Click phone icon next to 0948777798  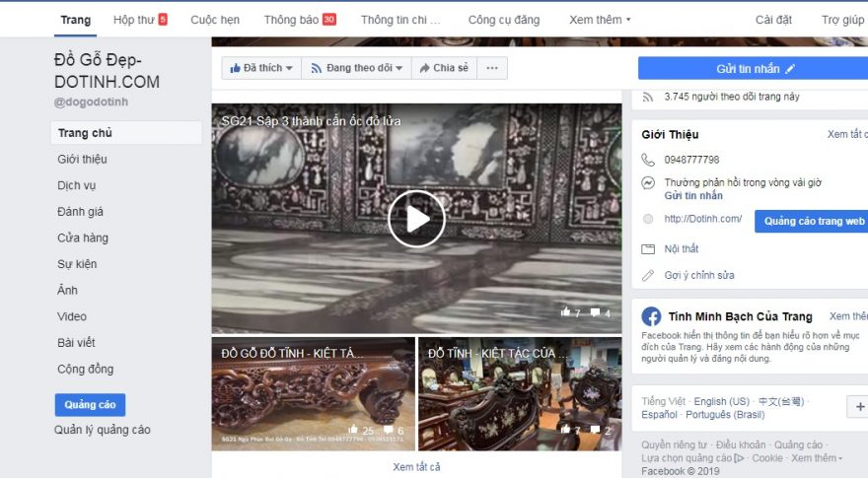(x=648, y=160)
